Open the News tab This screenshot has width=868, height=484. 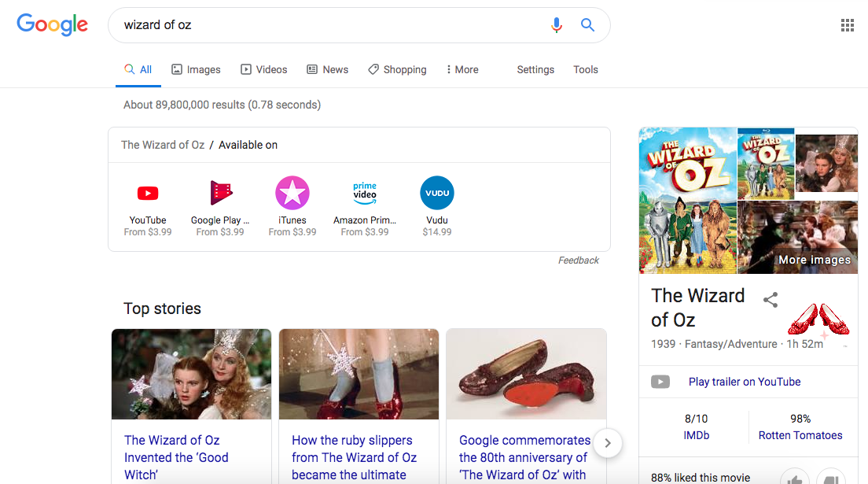tap(328, 70)
